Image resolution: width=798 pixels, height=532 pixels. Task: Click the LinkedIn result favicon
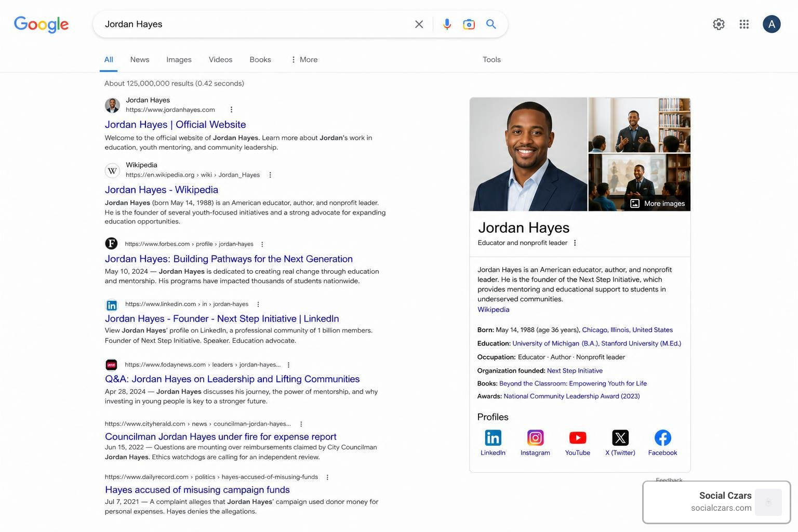point(112,305)
